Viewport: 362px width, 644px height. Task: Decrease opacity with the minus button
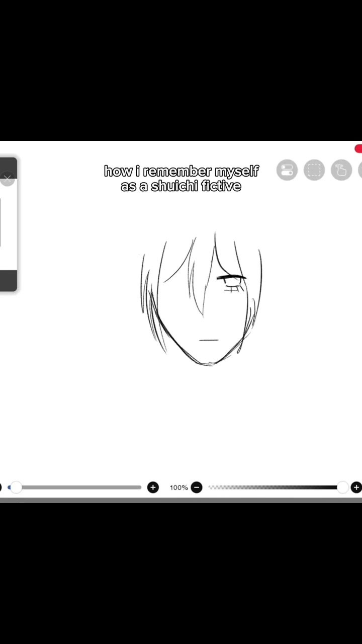197,487
